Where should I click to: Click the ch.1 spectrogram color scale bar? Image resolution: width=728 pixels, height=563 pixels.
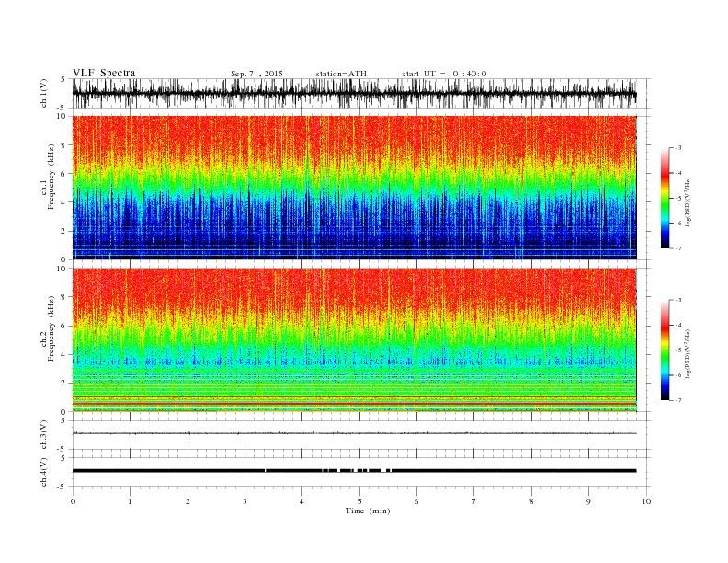coord(665,198)
